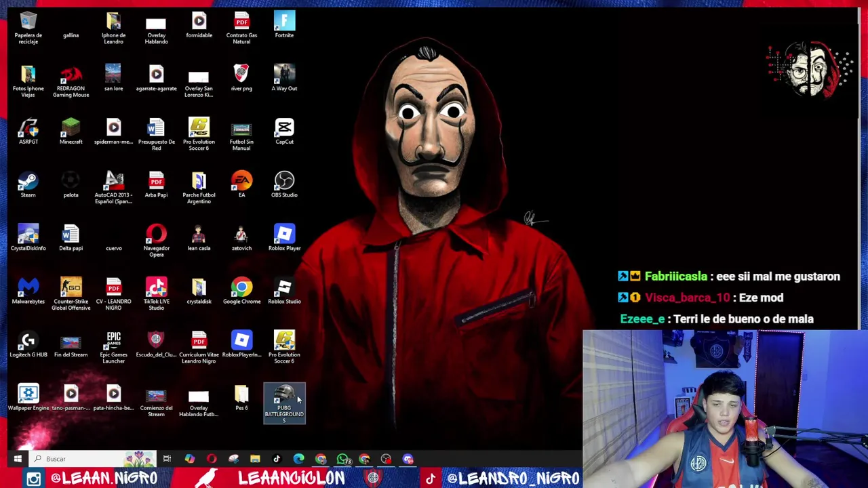Screen dimensions: 868x488
Task: Open Microsoft Edge from the taskbar
Action: (x=298, y=459)
